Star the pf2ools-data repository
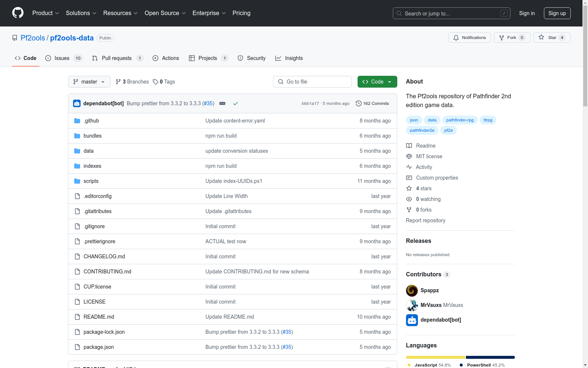This screenshot has height=368, width=588. [552, 38]
